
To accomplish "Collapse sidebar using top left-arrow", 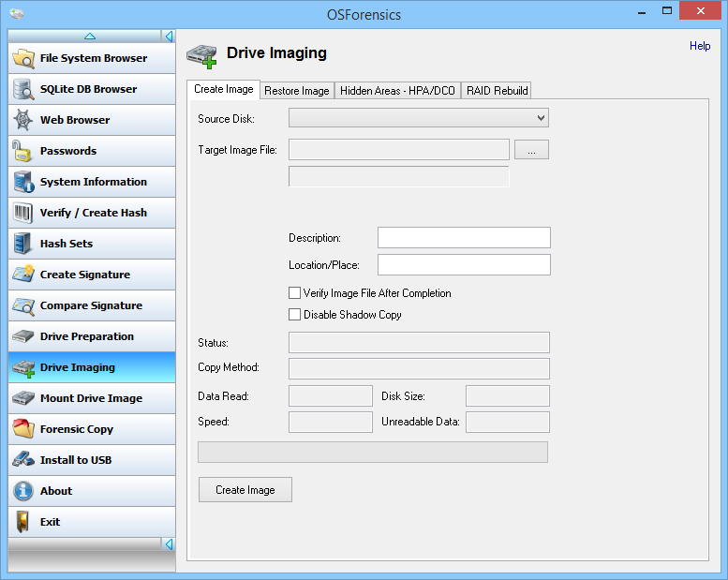I will click(x=169, y=37).
